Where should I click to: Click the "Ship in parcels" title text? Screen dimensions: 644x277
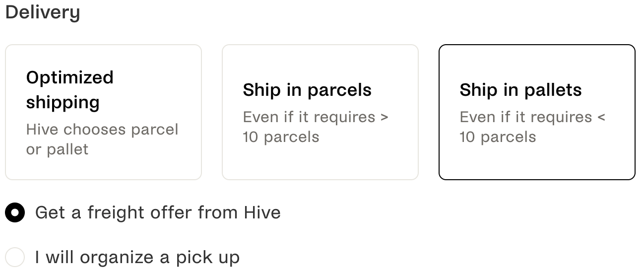[x=307, y=90]
